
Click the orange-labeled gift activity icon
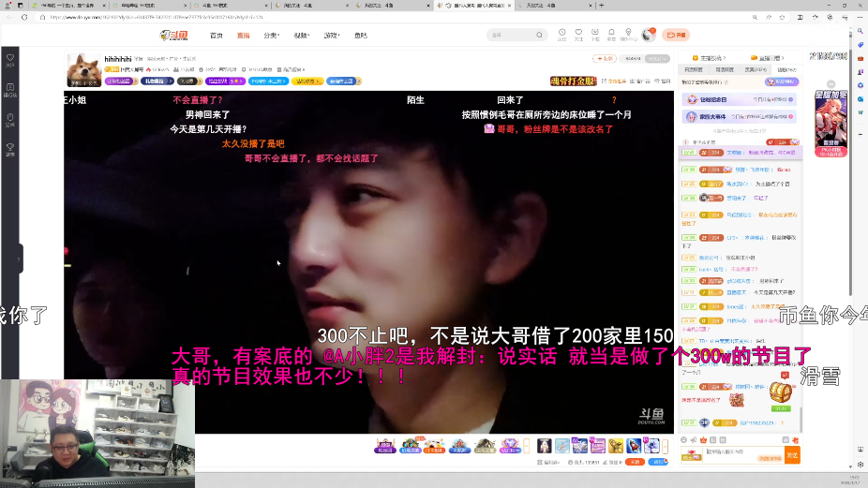pyautogui.click(x=434, y=446)
